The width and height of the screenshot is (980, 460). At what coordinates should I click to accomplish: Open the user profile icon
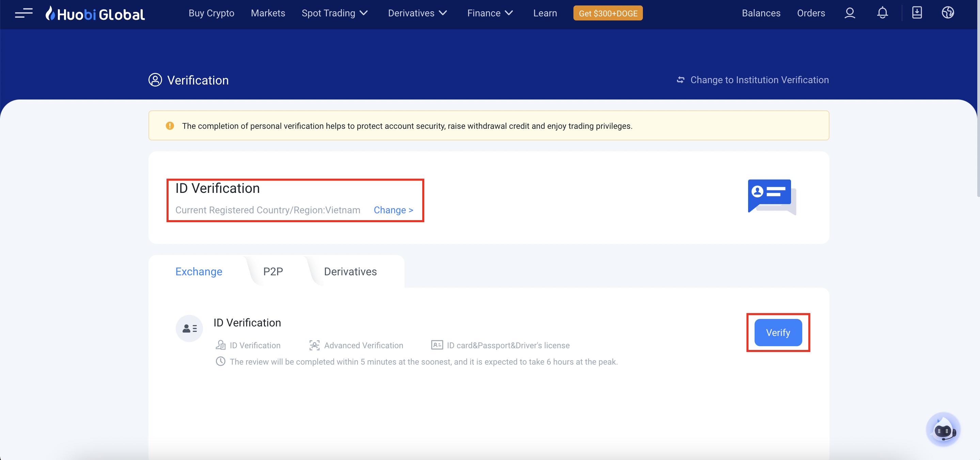850,13
